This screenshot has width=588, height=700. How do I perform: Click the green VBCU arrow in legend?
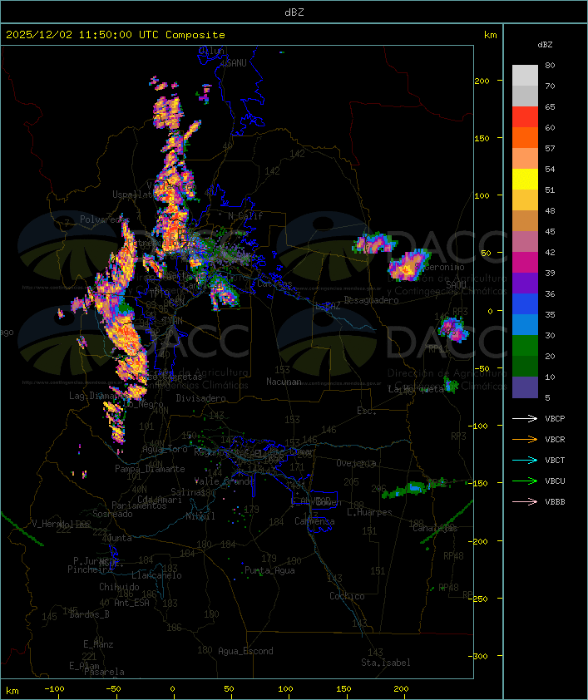(x=525, y=481)
